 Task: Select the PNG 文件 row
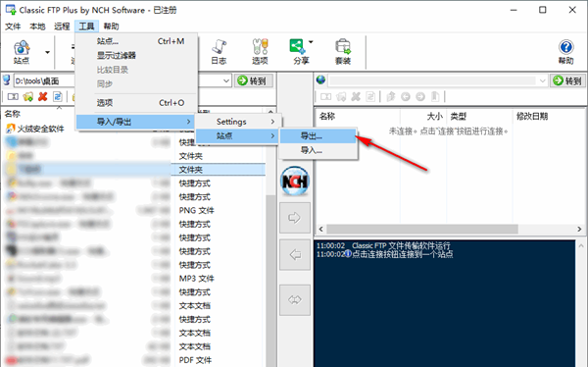pyautogui.click(x=134, y=210)
